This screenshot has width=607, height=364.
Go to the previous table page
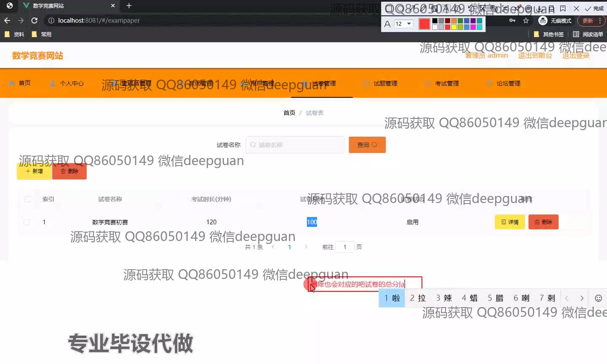click(273, 247)
